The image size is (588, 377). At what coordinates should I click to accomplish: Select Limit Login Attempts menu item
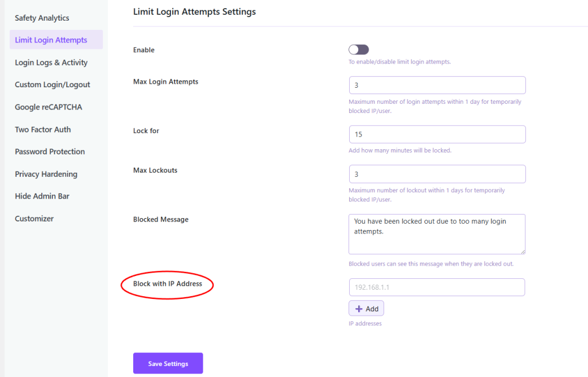[x=51, y=40]
